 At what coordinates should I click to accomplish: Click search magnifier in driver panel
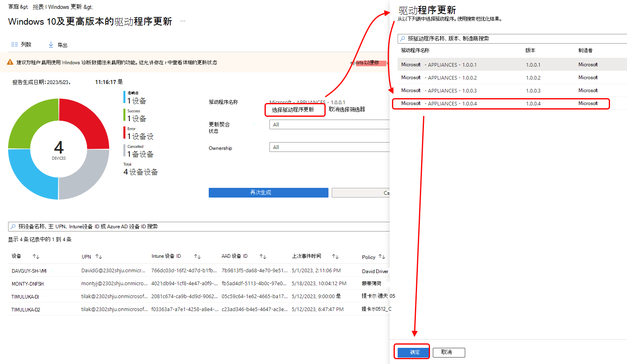(x=402, y=39)
